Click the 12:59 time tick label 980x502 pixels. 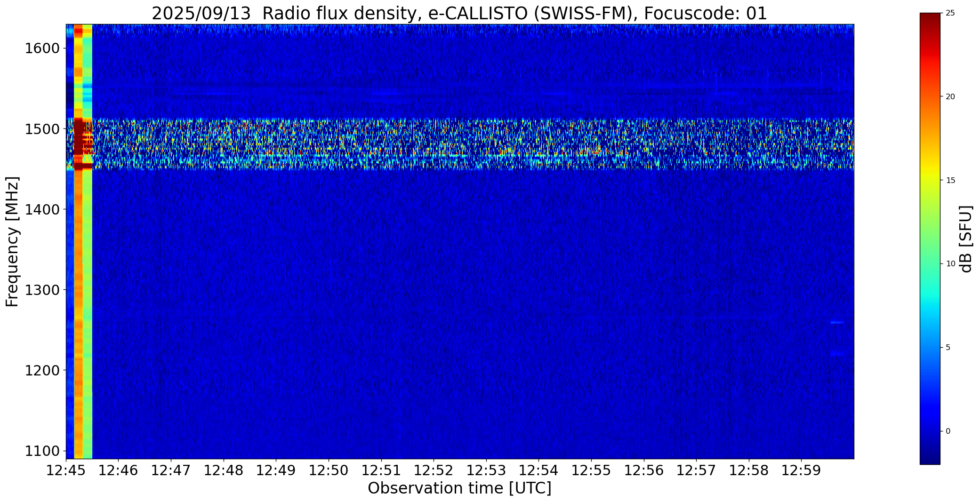pyautogui.click(x=801, y=470)
